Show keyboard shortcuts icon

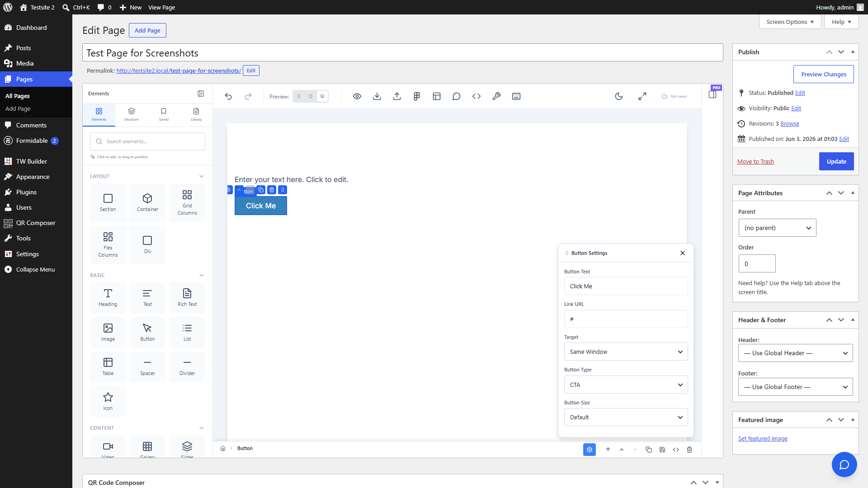click(516, 96)
